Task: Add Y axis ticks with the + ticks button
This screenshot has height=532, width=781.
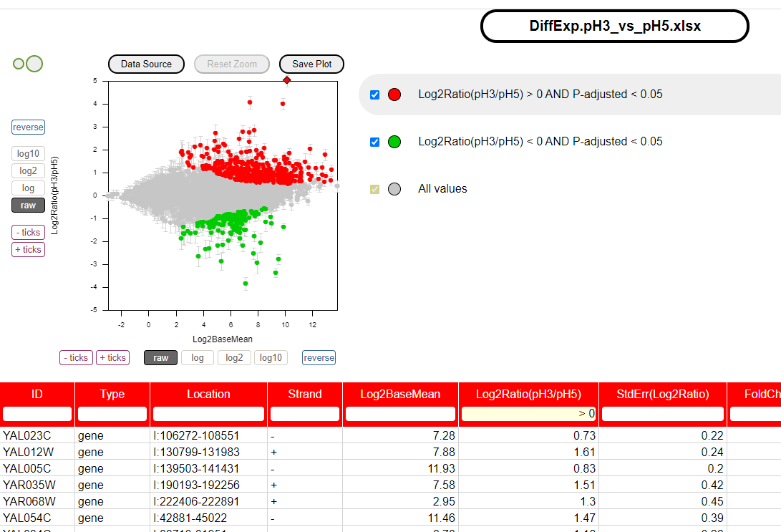Action: click(x=29, y=250)
